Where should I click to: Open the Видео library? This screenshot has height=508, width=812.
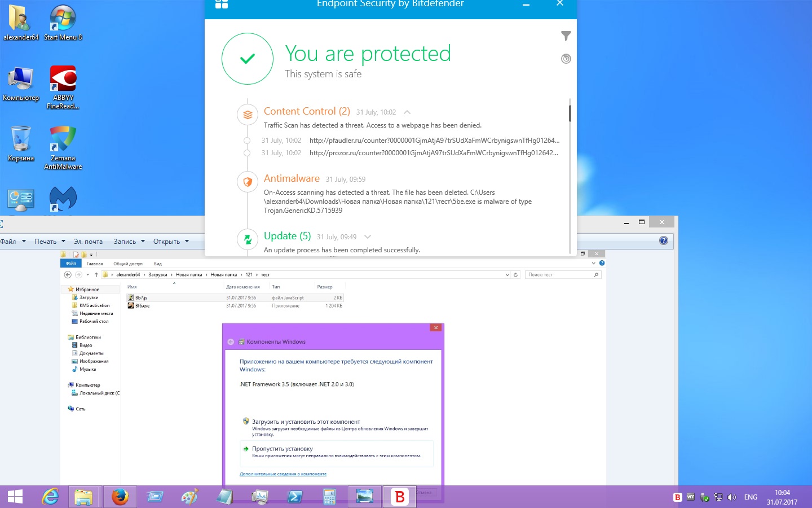(x=86, y=345)
